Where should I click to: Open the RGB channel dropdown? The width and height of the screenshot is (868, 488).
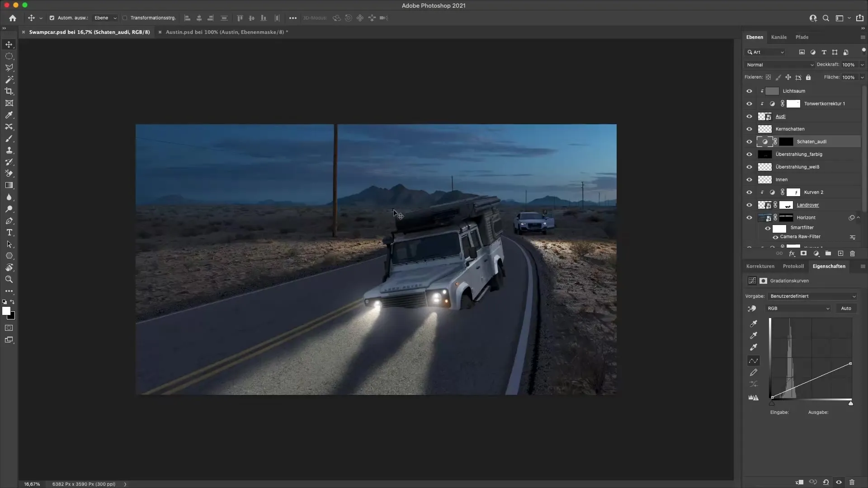(x=798, y=308)
